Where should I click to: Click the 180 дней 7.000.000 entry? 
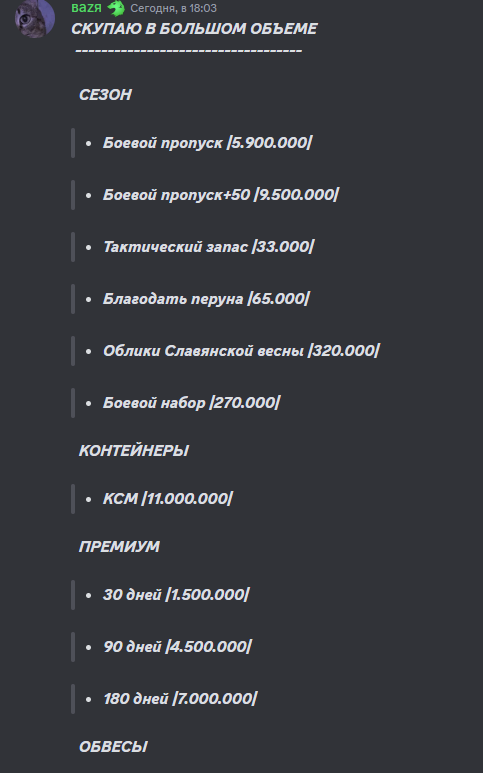pos(180,699)
